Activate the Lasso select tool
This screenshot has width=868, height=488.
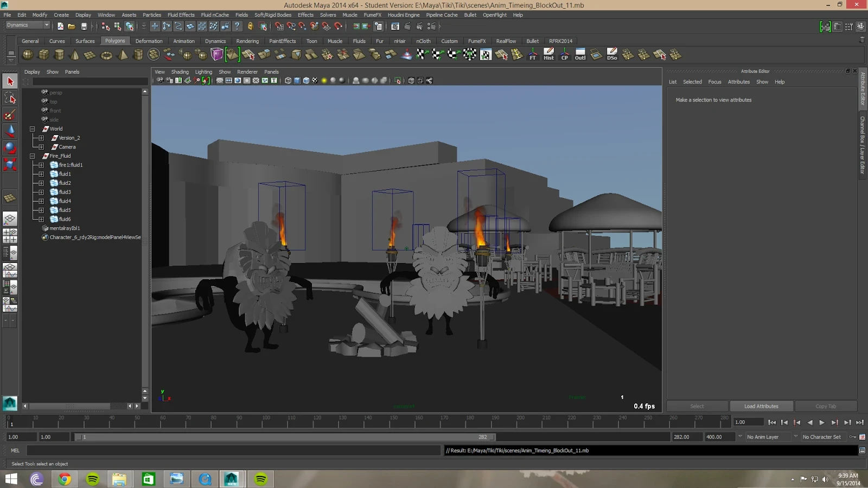10,98
